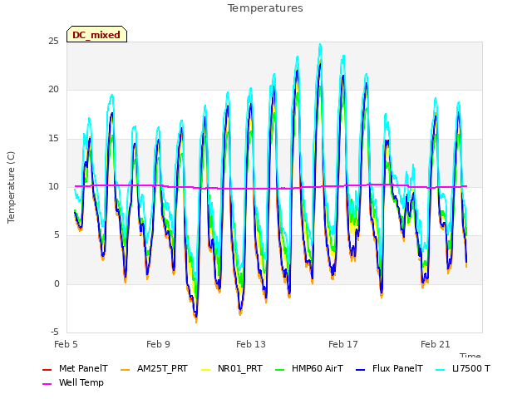Click the Feb 5 x-axis label
Screen dimensions: 532x399
pos(66,344)
